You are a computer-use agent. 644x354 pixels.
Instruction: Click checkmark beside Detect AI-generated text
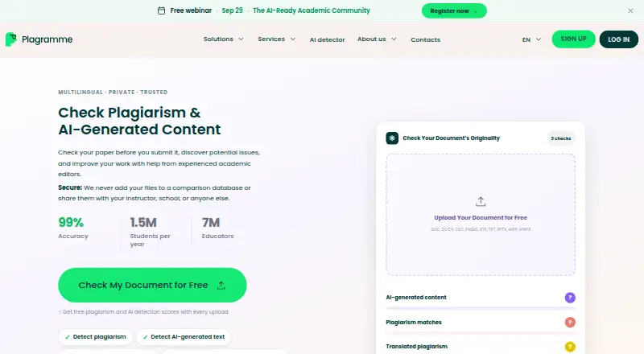coord(145,337)
